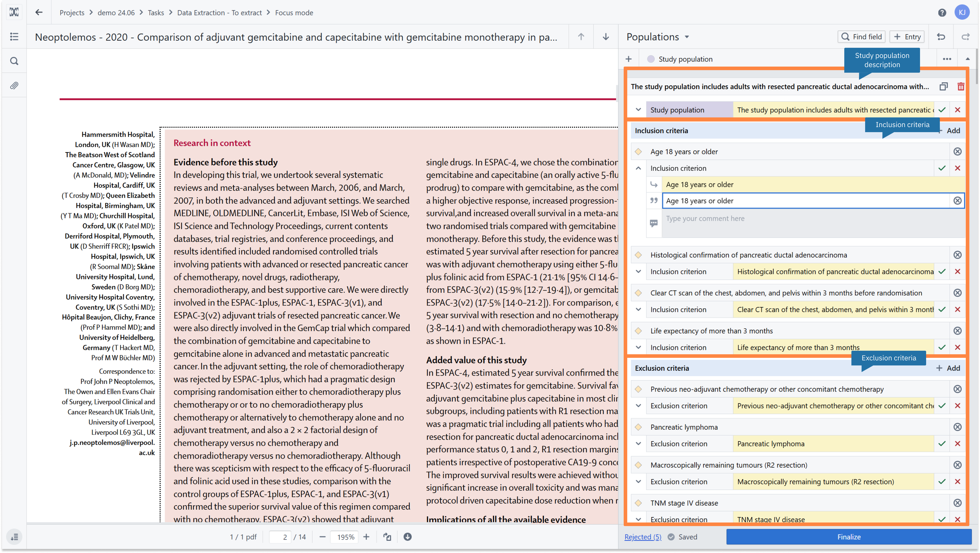Click the Finalize button
This screenshot has width=980, height=553.
(849, 537)
